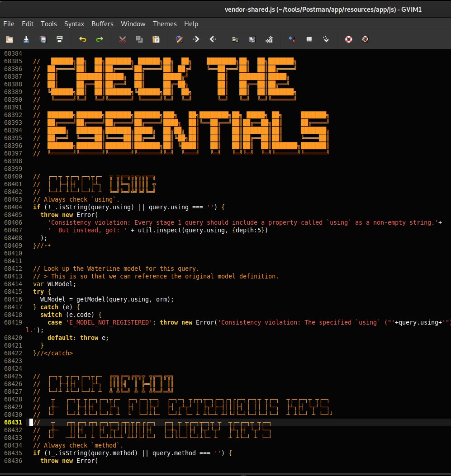Cut selection with scissors icon
This screenshot has height=476, width=451.
coord(123,39)
